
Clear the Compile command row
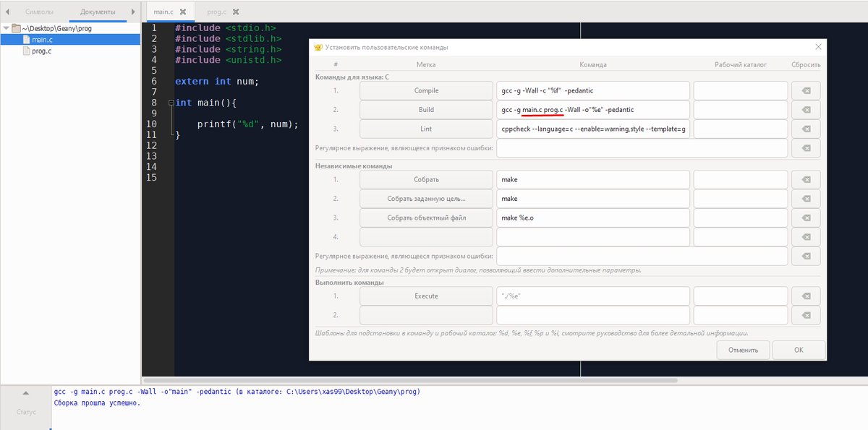[806, 91]
